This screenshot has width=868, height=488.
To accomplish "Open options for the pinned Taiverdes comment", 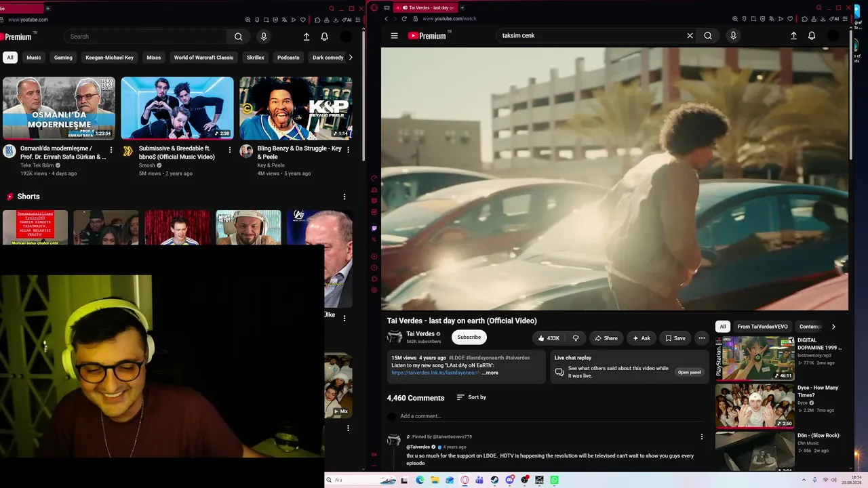I will click(x=702, y=436).
